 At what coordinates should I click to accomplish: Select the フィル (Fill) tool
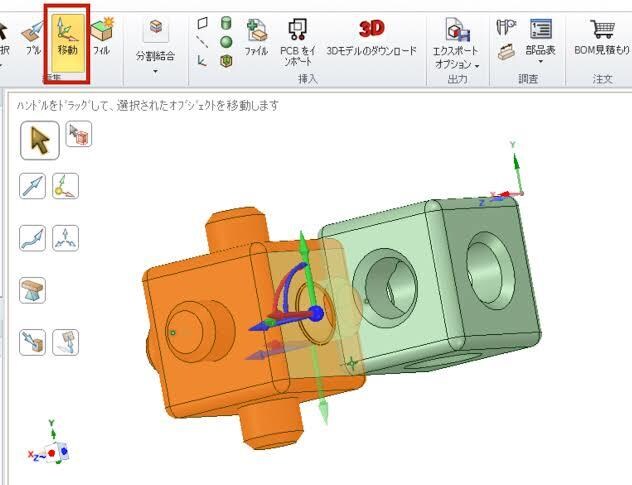tap(102, 36)
